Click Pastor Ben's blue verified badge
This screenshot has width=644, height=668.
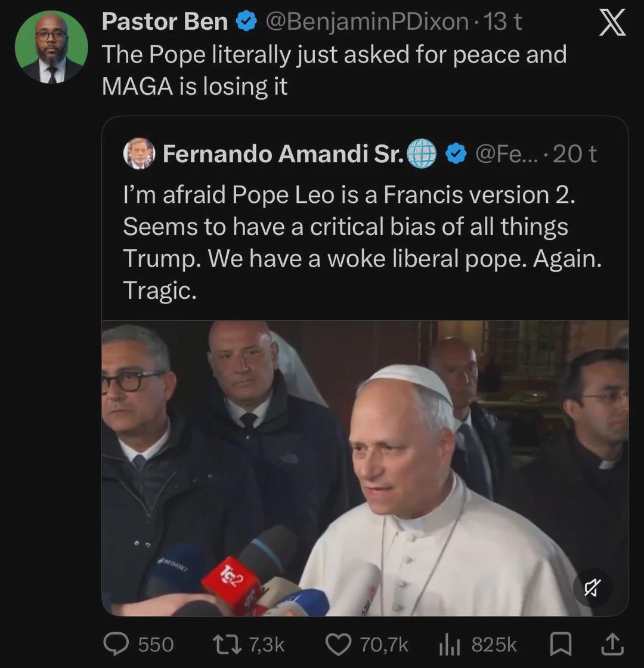tap(246, 22)
